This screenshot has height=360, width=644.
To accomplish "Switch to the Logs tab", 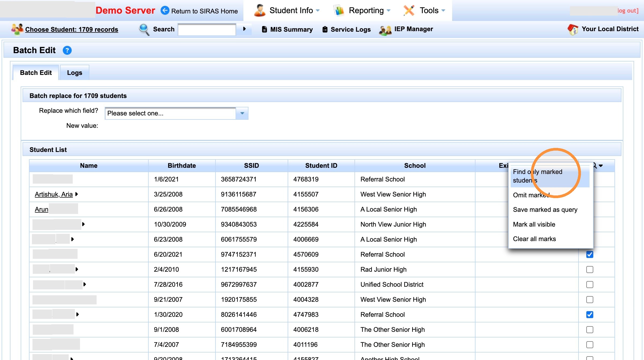I will click(75, 73).
